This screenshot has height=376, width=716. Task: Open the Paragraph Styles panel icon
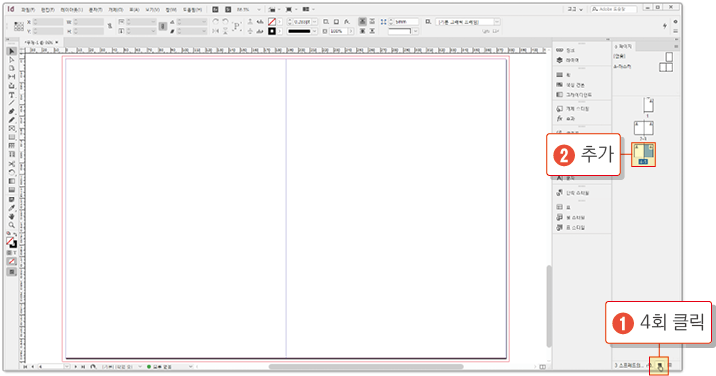tap(559, 193)
